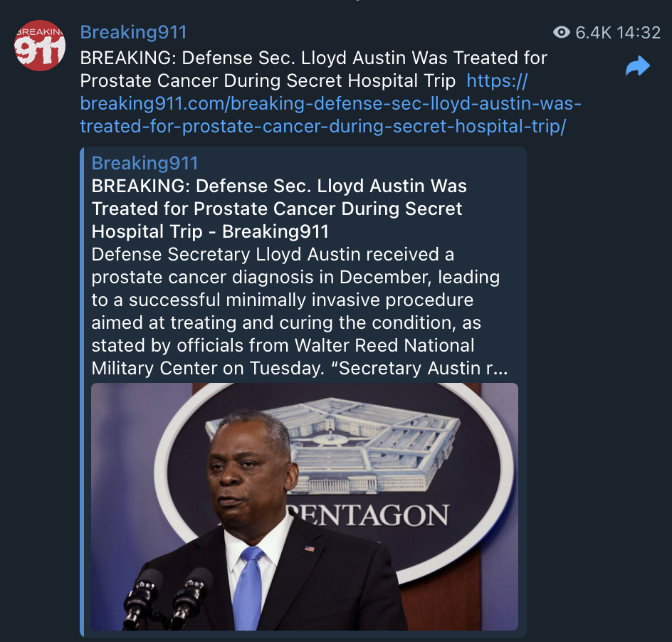
Task: Click the 14:32 message timestamp
Action: 639,33
